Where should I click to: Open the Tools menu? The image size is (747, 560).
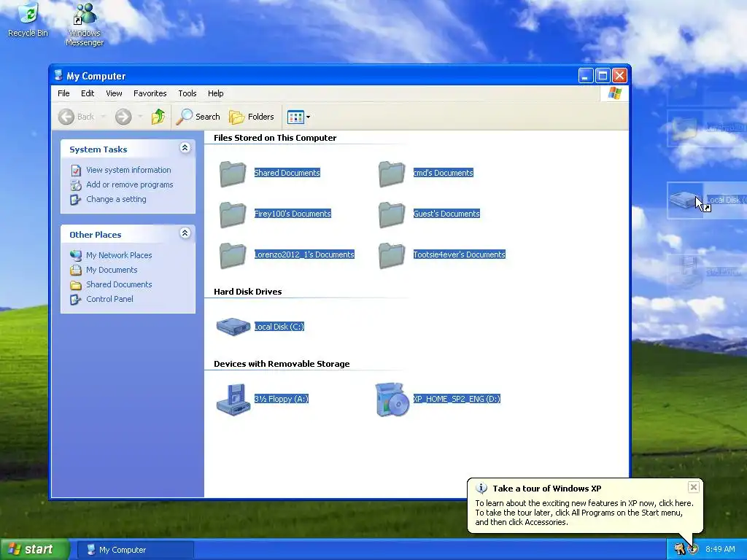pos(187,93)
